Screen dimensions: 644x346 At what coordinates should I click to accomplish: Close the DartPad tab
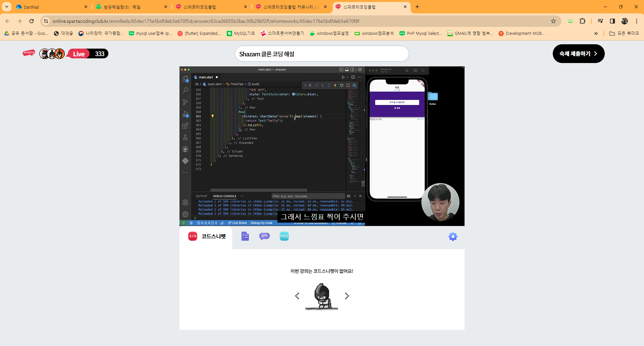[x=86, y=7]
